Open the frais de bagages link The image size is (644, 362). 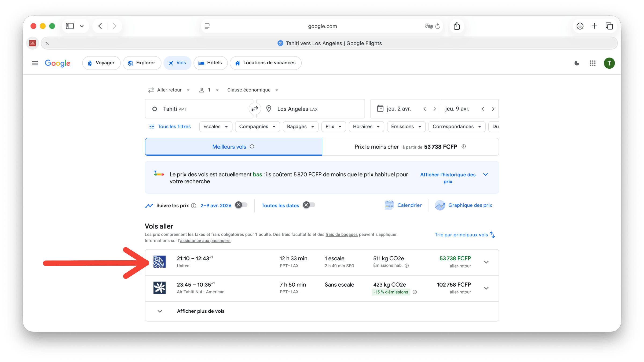[x=341, y=234]
